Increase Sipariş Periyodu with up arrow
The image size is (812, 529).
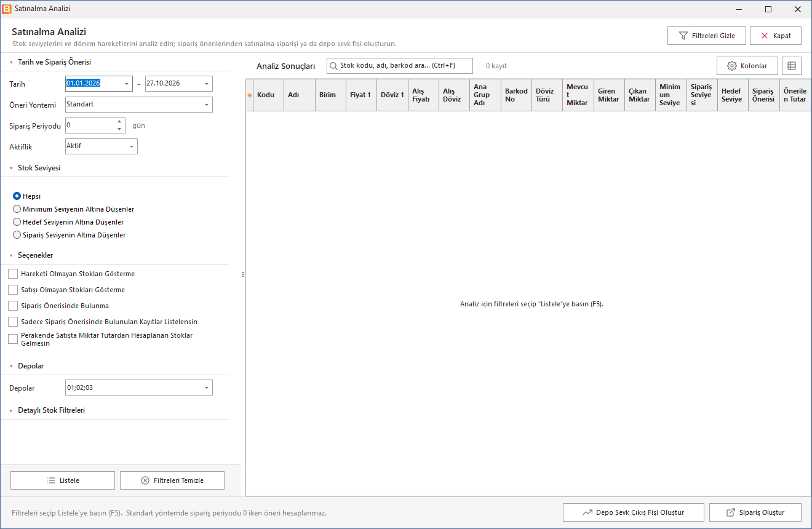pos(119,122)
